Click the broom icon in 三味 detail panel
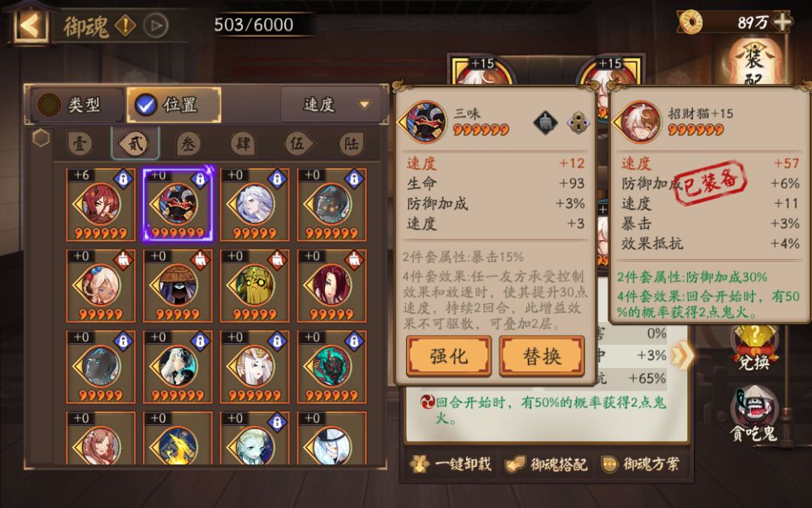The width and height of the screenshot is (812, 508). click(545, 123)
